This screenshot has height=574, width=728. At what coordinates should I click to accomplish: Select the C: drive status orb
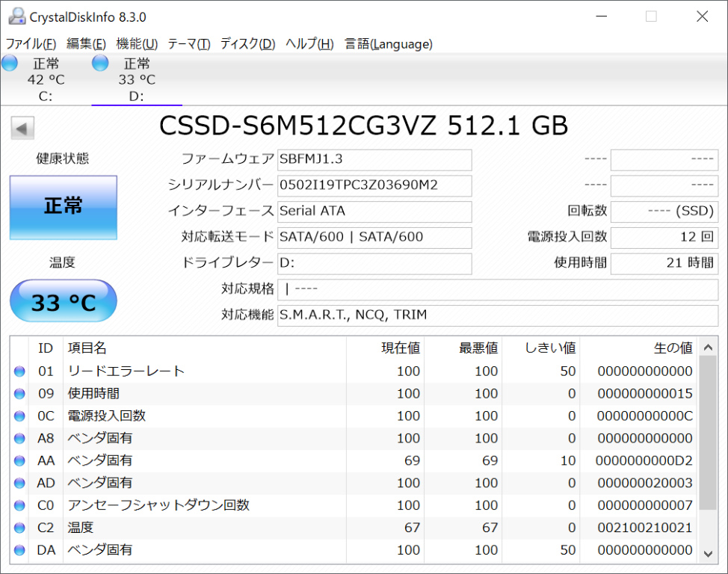point(10,64)
